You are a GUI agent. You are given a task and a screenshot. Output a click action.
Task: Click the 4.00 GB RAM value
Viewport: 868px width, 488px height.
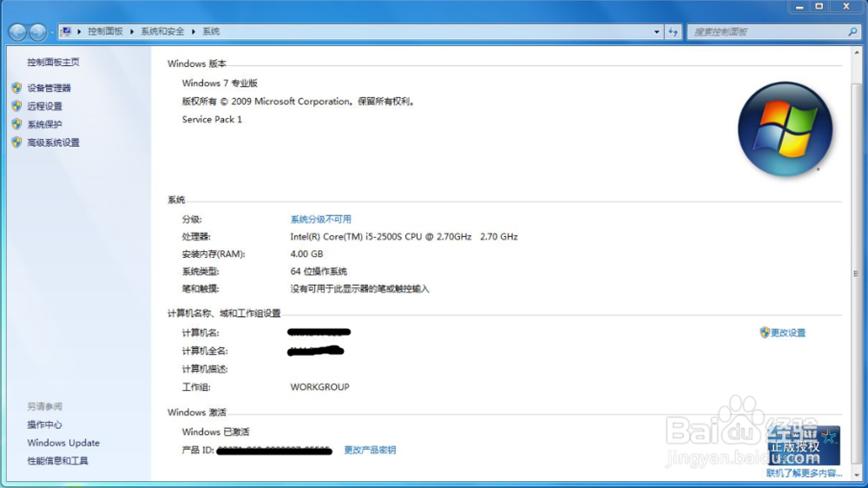click(306, 254)
